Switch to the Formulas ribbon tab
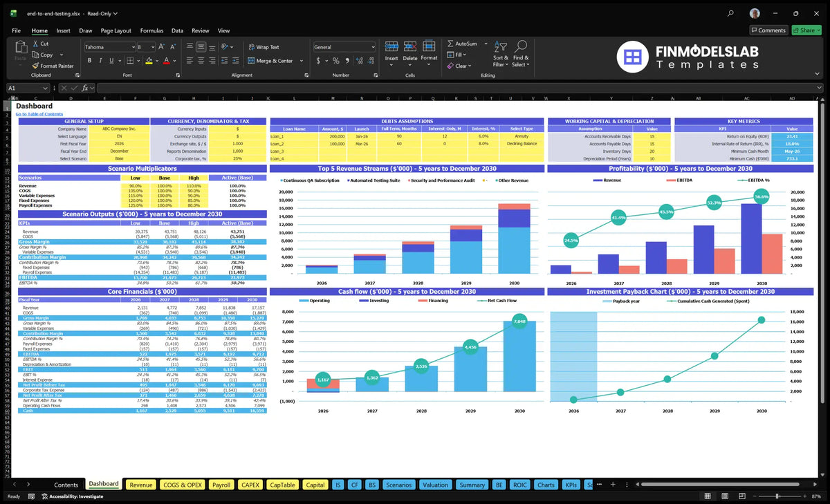830x504 pixels. coord(151,30)
